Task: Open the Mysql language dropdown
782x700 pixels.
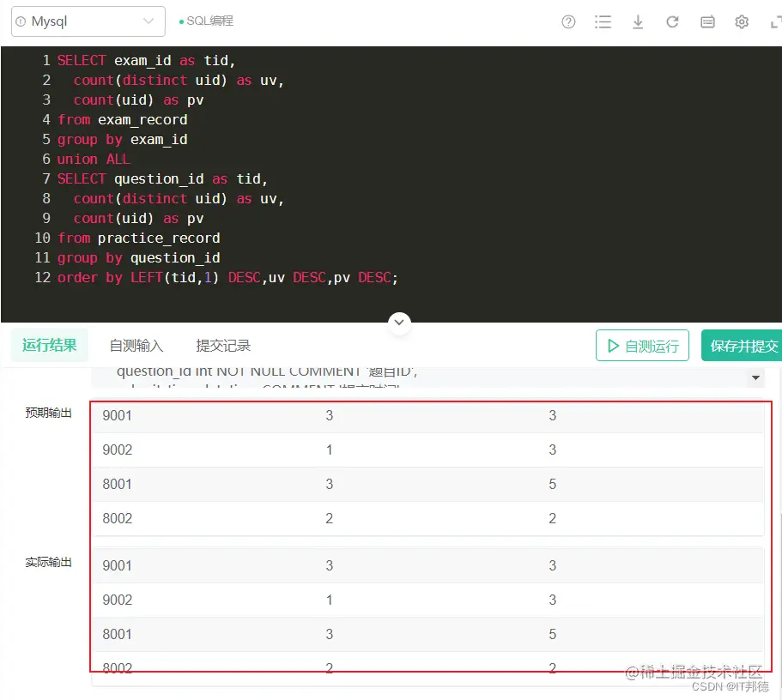Action: pos(88,21)
